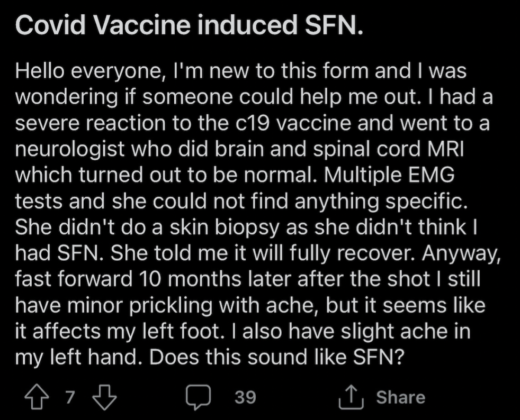Upvote the Covid Vaccine induced SFN post
The height and width of the screenshot is (420, 520).
(37, 397)
